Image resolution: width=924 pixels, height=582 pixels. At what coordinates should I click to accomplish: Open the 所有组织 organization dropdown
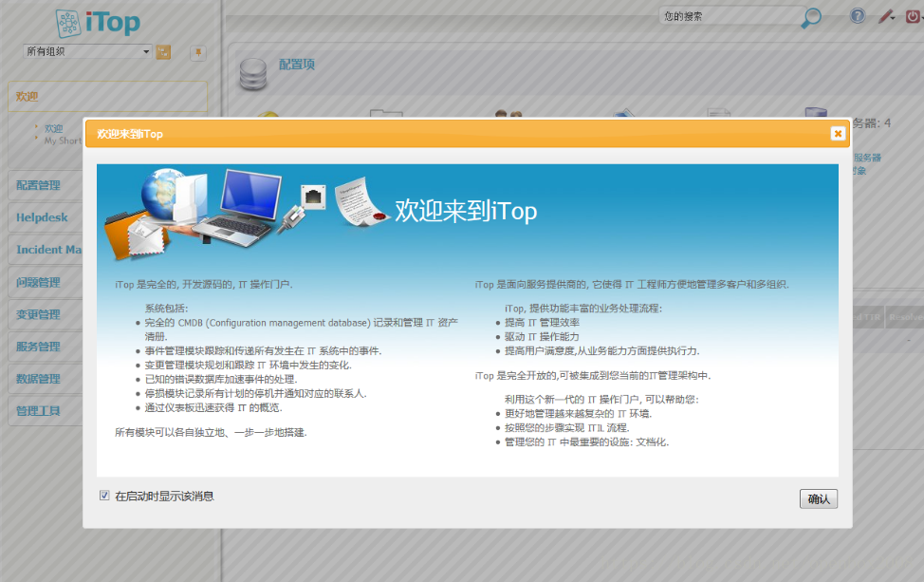coord(87,51)
